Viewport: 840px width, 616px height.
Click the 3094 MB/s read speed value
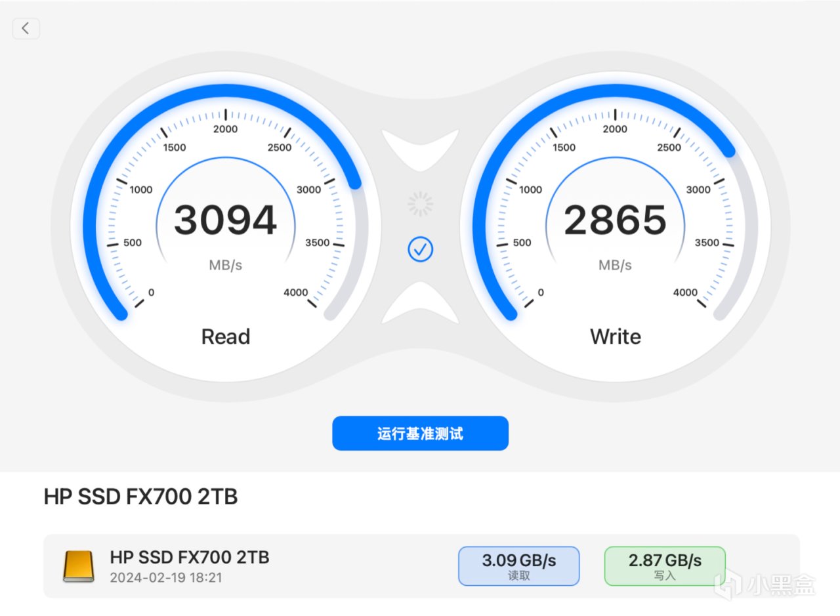coord(225,220)
